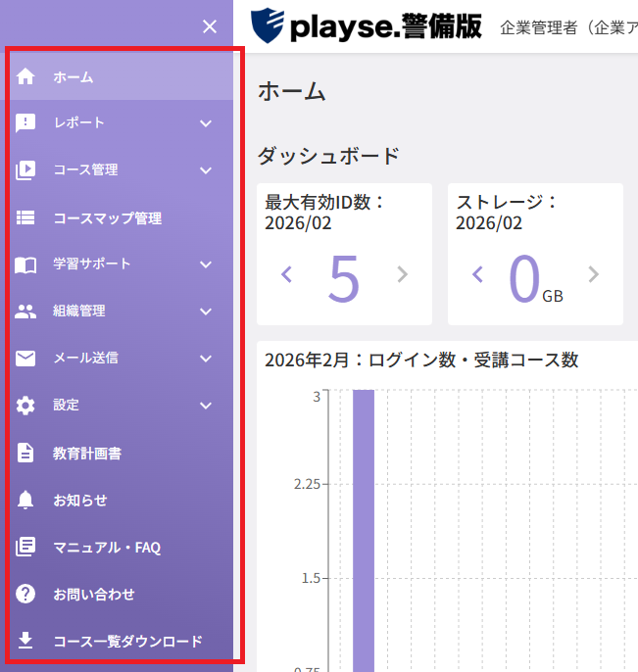Click the storage value 0 GB

(535, 279)
